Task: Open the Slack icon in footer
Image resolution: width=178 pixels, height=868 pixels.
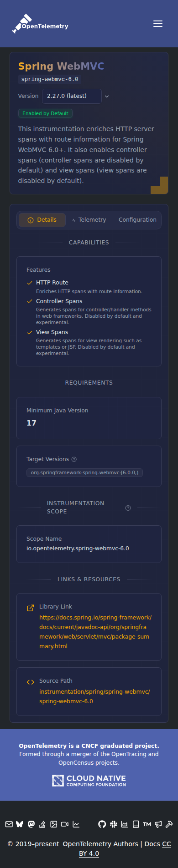Action: coord(114,824)
